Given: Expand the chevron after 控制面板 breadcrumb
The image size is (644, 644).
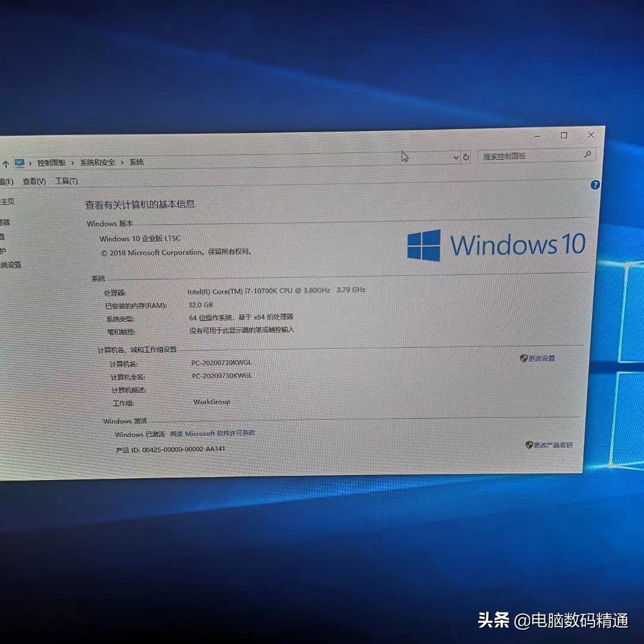Looking at the screenshot, I should click(73, 163).
